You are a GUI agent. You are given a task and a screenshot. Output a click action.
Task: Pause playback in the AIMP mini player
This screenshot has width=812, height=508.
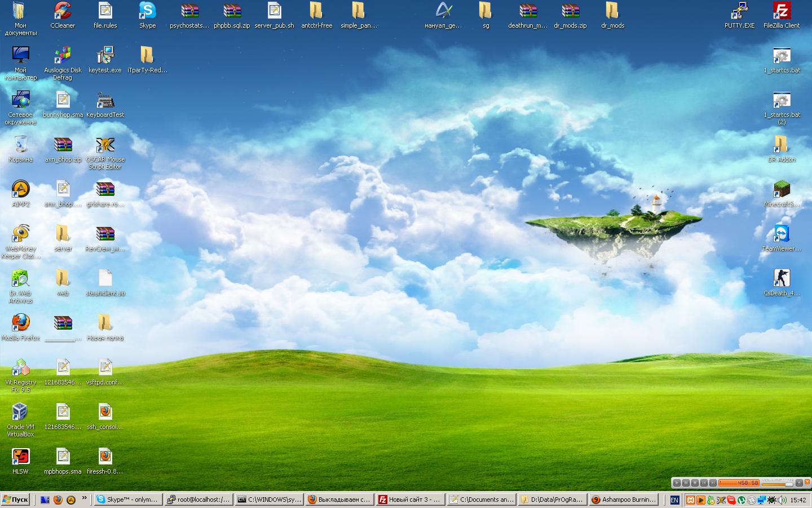(686, 483)
